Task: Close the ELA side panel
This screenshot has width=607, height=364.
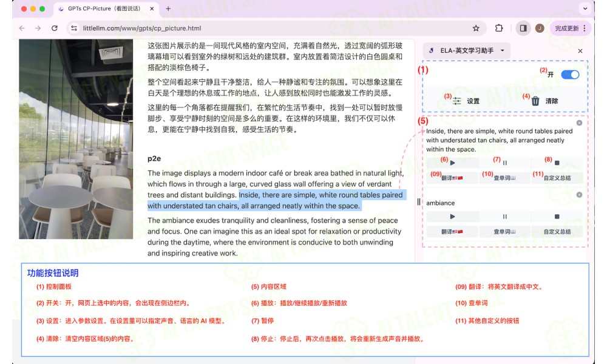Action: 580,51
